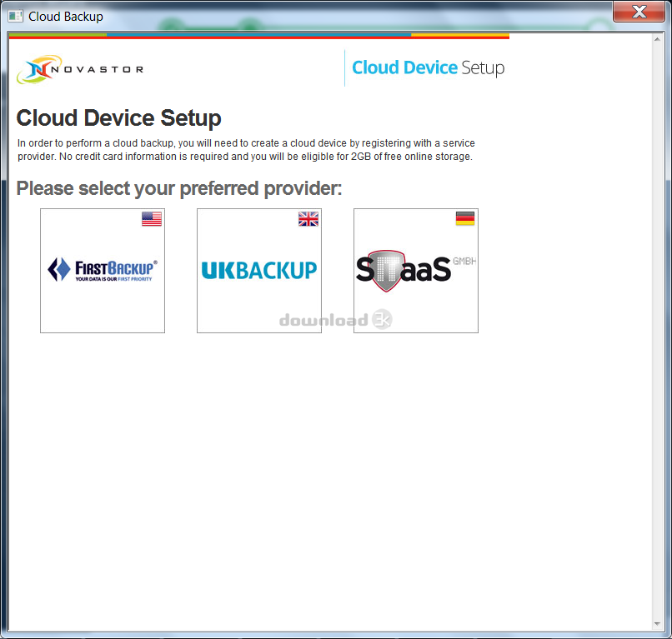The height and width of the screenshot is (639, 672).
Task: Select the FirstBackup provider card
Action: pyautogui.click(x=103, y=271)
